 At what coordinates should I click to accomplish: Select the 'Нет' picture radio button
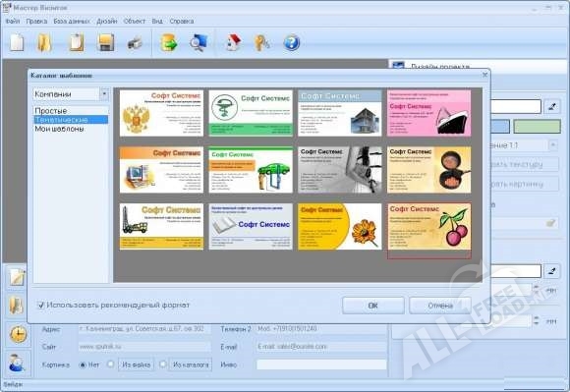tap(83, 364)
